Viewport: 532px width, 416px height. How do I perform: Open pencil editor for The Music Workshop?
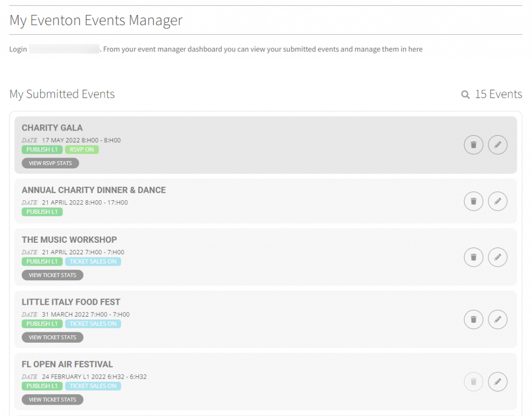coord(498,257)
